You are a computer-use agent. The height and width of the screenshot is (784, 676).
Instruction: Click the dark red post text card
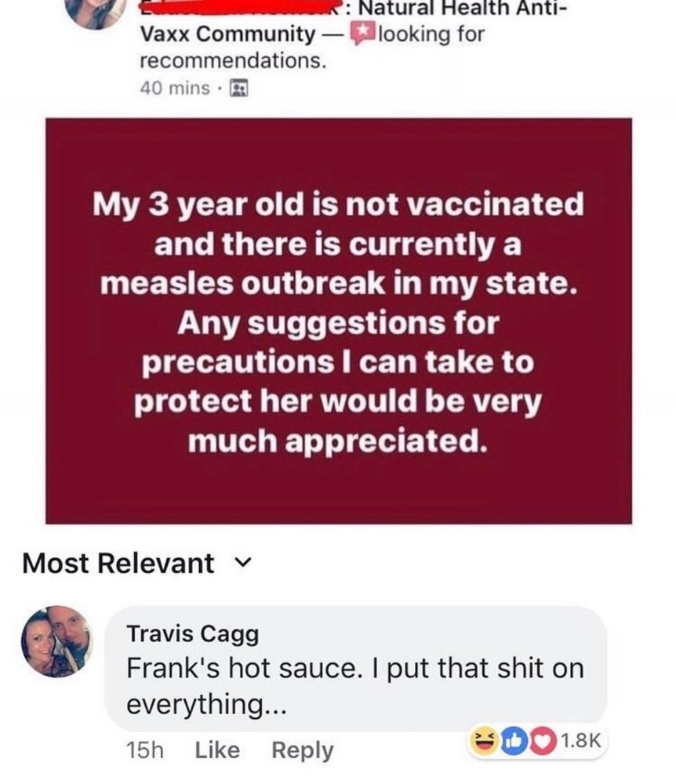click(338, 320)
